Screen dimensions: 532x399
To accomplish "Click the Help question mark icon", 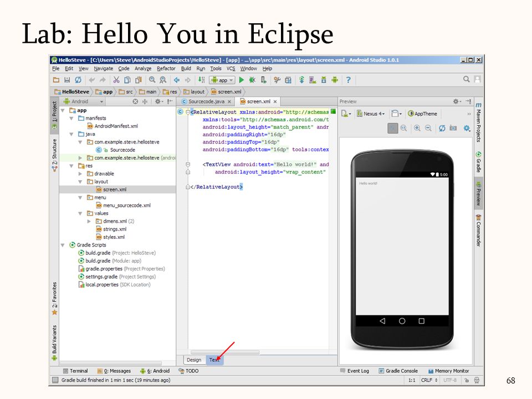I will pos(348,80).
